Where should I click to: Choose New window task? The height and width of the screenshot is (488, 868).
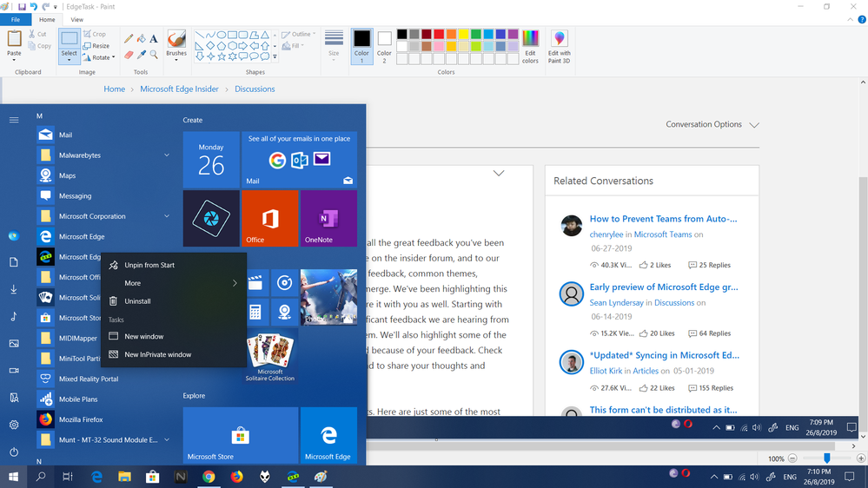point(173,336)
